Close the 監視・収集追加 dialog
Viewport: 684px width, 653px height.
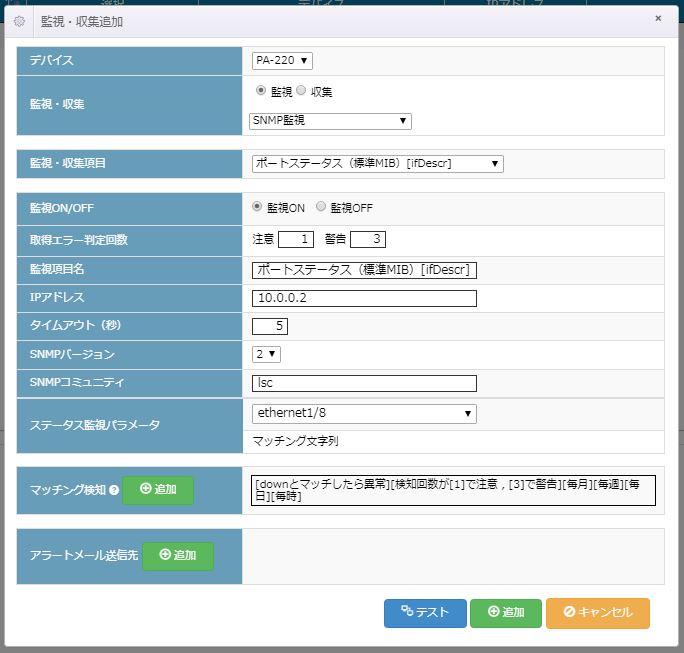pyautogui.click(x=657, y=18)
